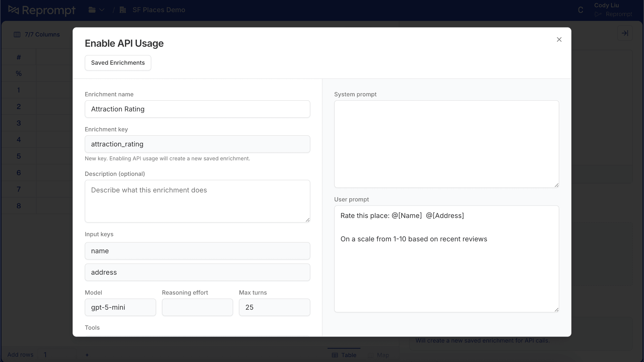Expand the folder breadcrumb chevron

click(102, 9)
